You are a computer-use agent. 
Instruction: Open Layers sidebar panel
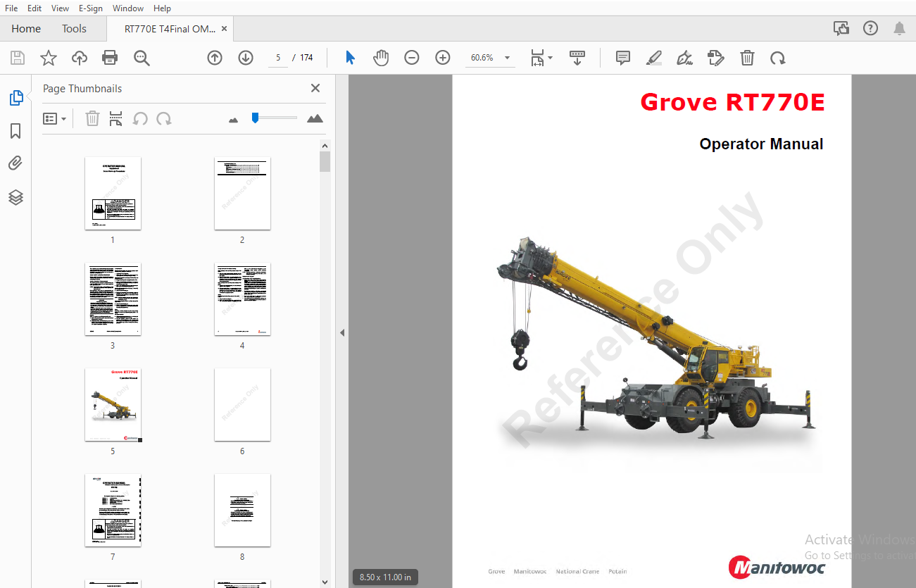[16, 197]
